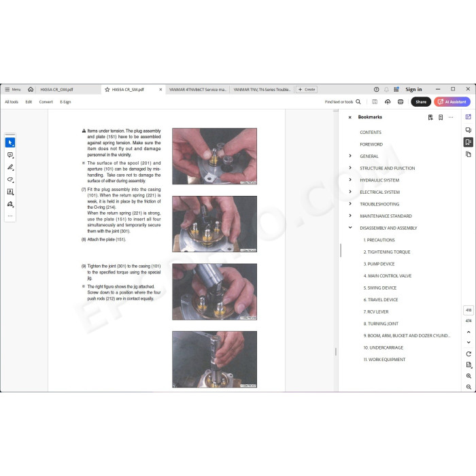Click Sign in
This screenshot has height=476, width=476.
[x=413, y=90]
